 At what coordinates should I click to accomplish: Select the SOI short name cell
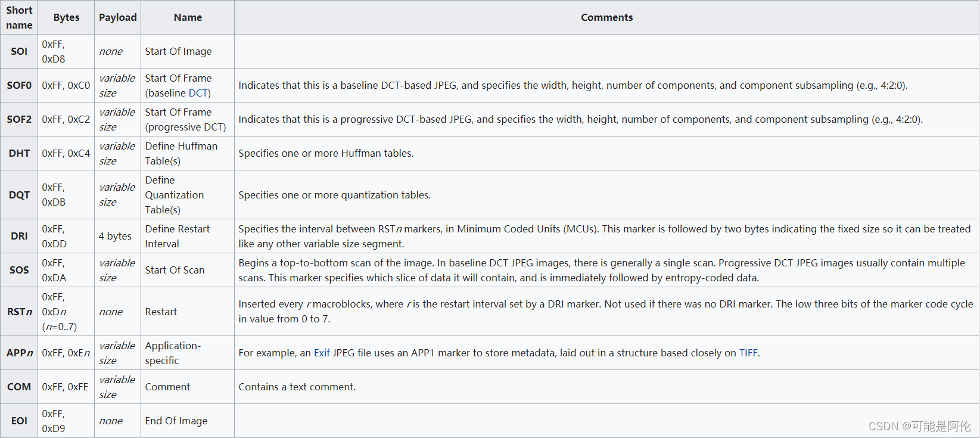[x=19, y=51]
